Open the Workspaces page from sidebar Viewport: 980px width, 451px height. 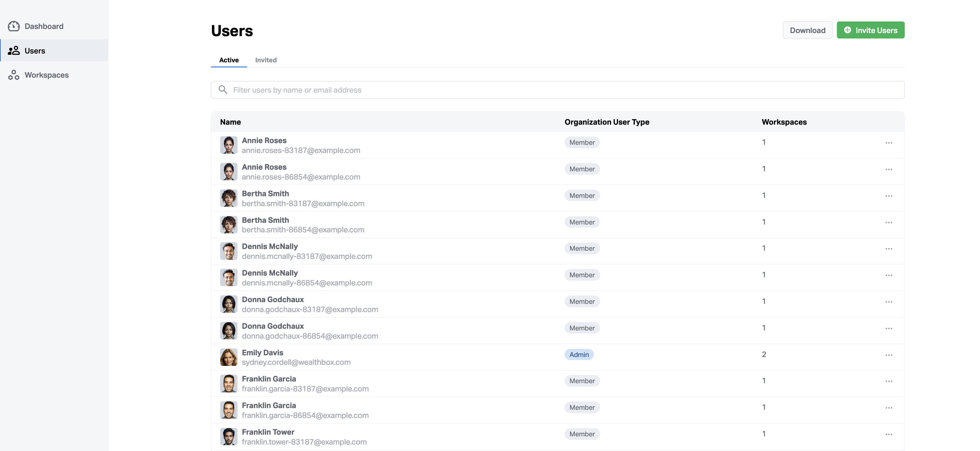coord(46,75)
